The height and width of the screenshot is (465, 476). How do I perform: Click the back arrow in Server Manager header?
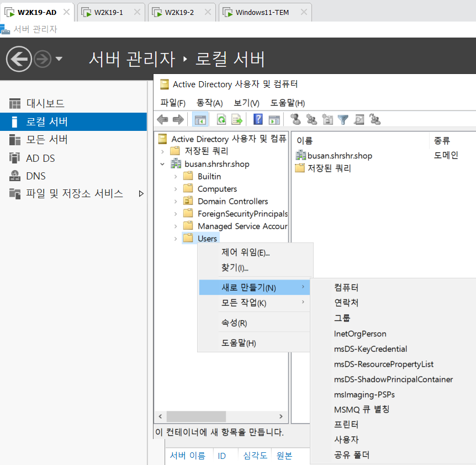(19, 59)
